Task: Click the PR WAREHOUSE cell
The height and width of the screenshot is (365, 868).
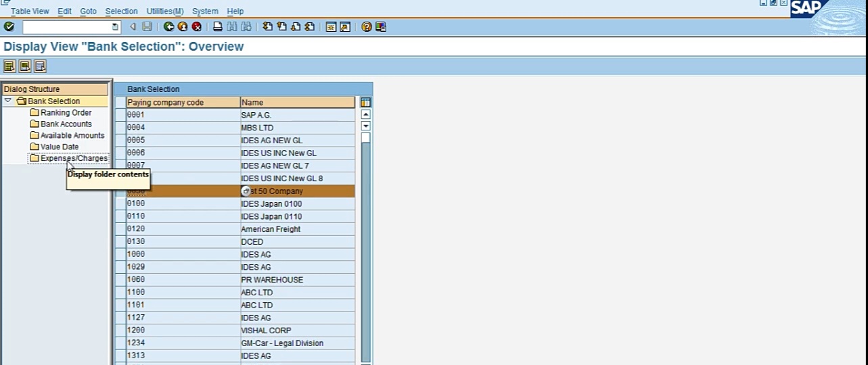Action: click(x=298, y=280)
